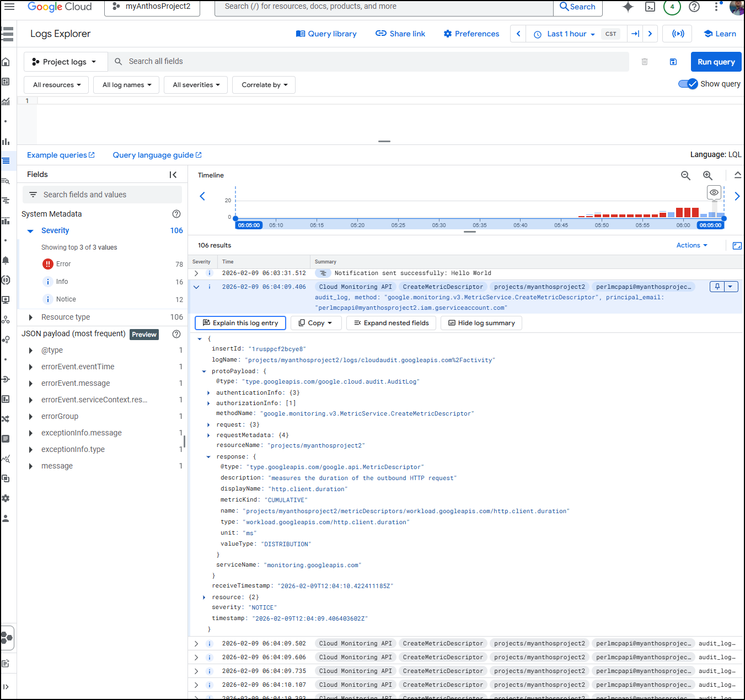The image size is (745, 700).
Task: Pin the expanded log entry
Action: click(x=717, y=287)
